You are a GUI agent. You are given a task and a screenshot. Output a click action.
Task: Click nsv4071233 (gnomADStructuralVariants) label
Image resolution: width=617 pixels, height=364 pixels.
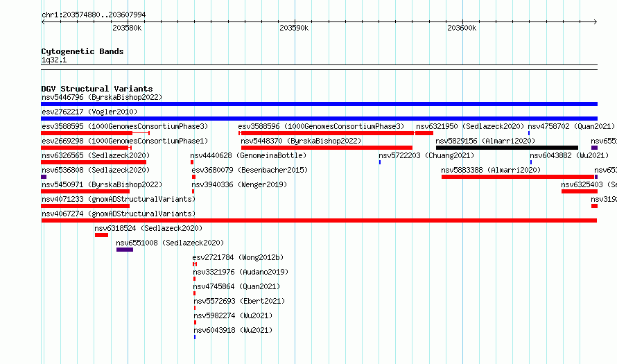pos(119,199)
